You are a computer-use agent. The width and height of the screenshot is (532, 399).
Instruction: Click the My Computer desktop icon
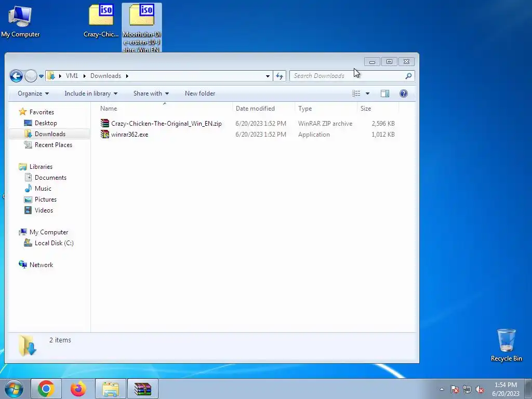(x=20, y=21)
